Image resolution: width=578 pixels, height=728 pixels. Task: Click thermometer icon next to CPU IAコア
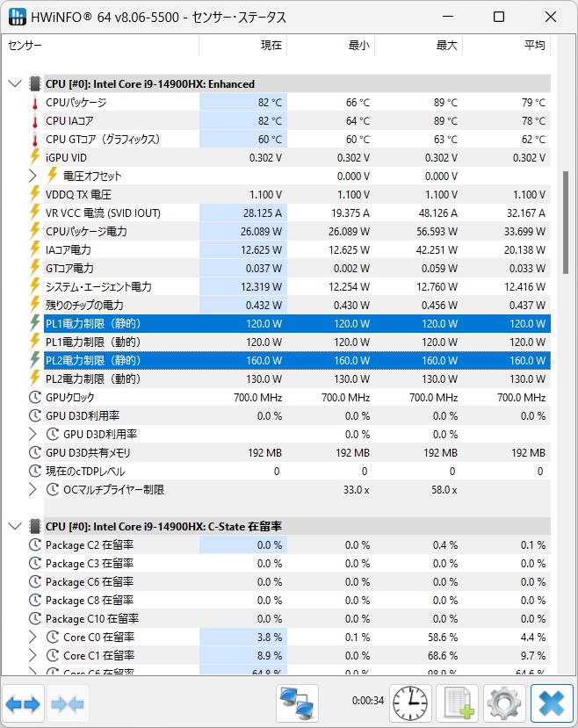[x=35, y=121]
